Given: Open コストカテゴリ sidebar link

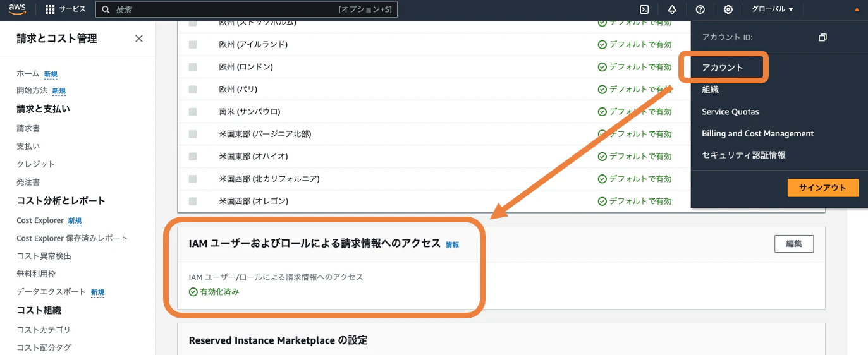Looking at the screenshot, I should tap(44, 330).
